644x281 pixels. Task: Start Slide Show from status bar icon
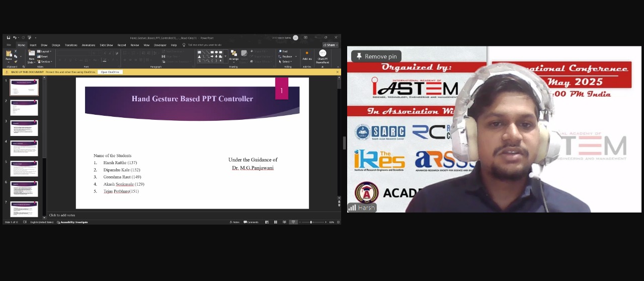tap(293, 222)
